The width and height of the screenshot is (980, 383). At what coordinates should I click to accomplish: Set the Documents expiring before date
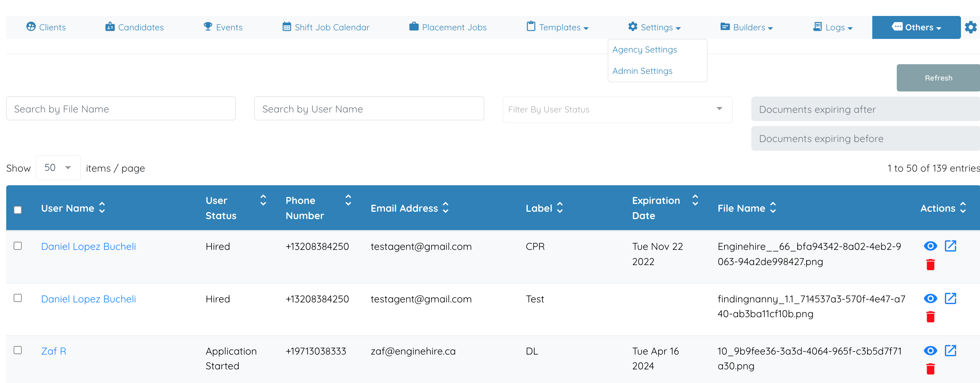[866, 139]
